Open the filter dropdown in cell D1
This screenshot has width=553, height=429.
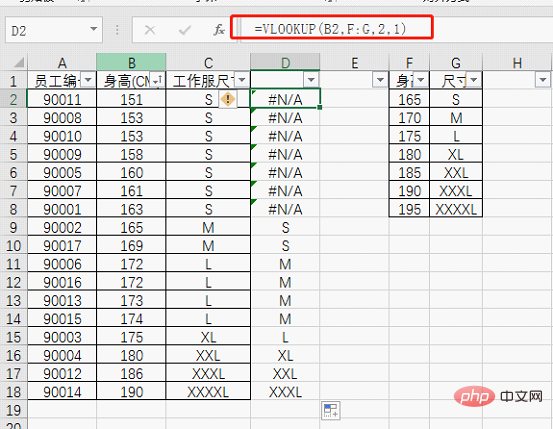point(311,80)
